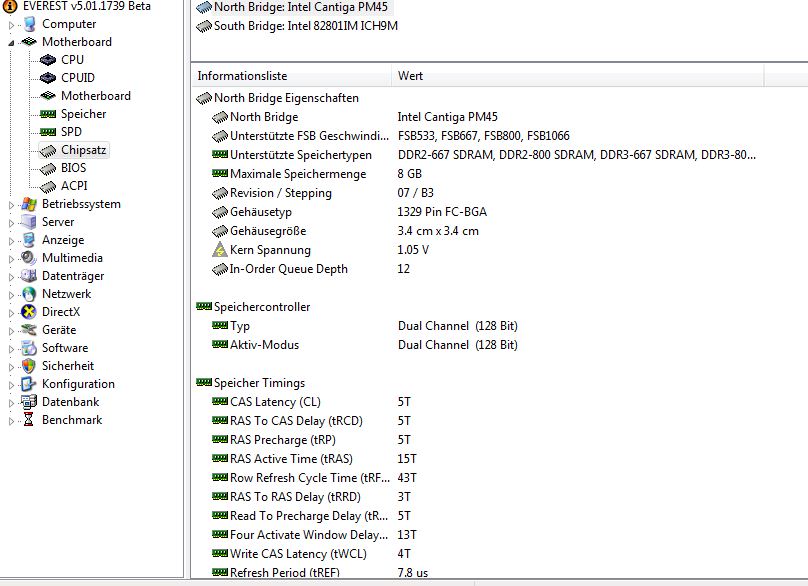Open the Motherboard sub-item under Motherboard

pos(96,96)
